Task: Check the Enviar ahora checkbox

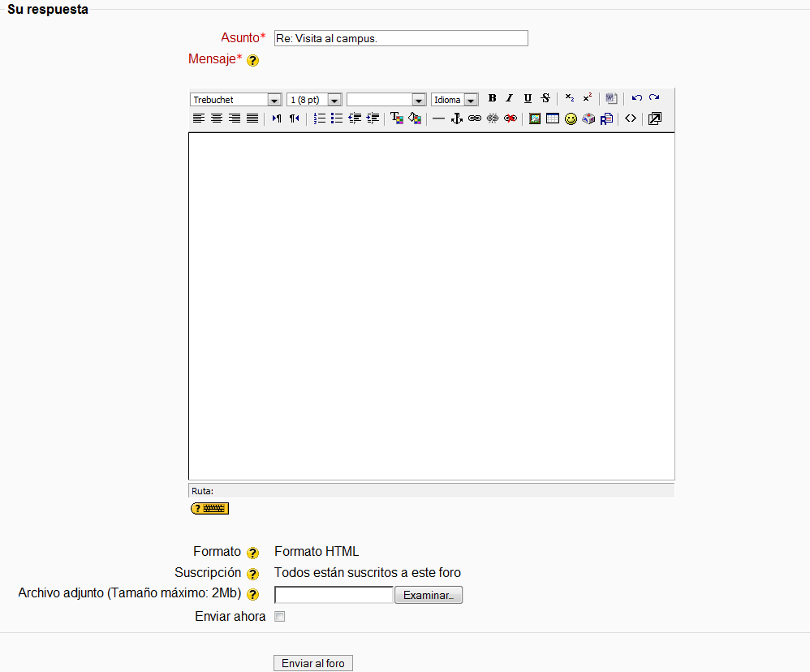Action: point(280,617)
